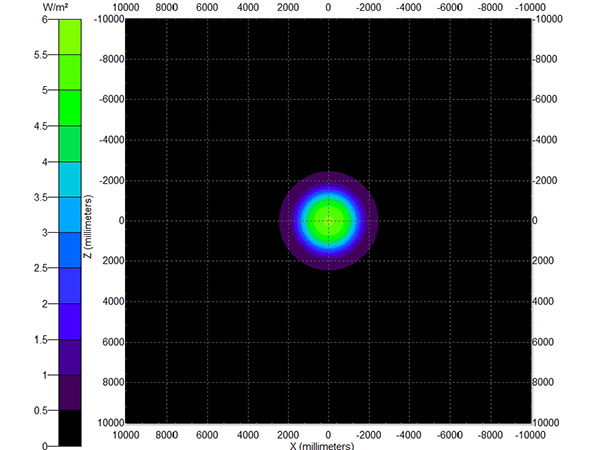
Task: Click the W/m² unit label above the legend
Action: pyautogui.click(x=55, y=7)
